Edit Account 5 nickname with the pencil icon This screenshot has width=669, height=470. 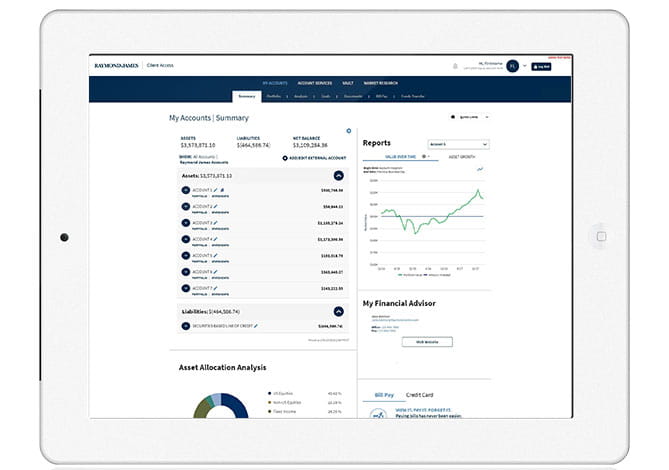click(x=215, y=255)
